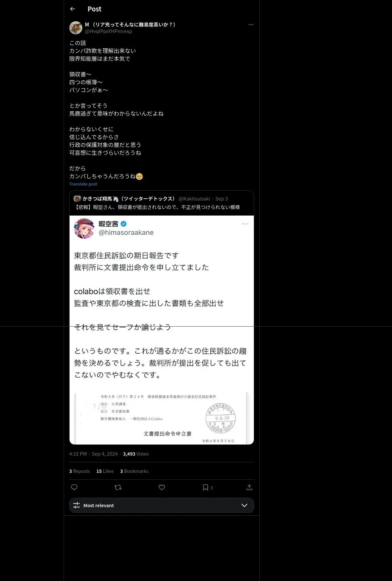Image resolution: width=392 pixels, height=581 pixels.
Task: Repost using the retweet arrows icon
Action: [x=118, y=487]
